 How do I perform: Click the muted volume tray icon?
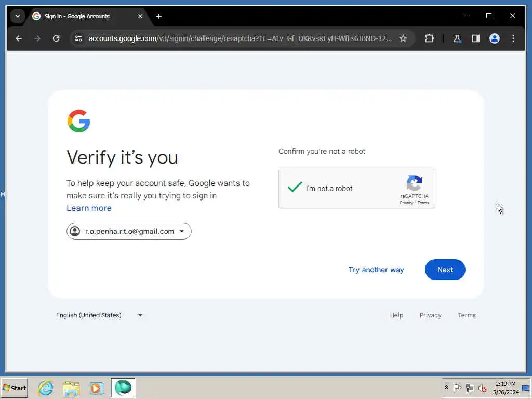[483, 388]
